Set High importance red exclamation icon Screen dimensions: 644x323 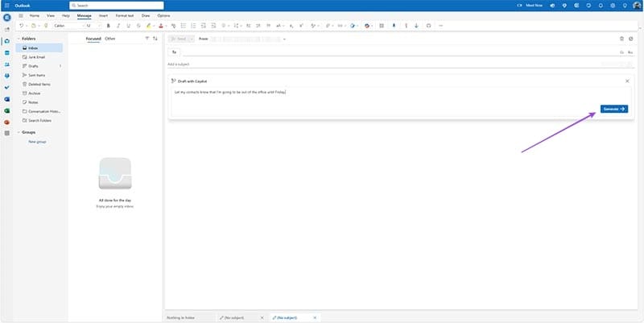tap(407, 26)
